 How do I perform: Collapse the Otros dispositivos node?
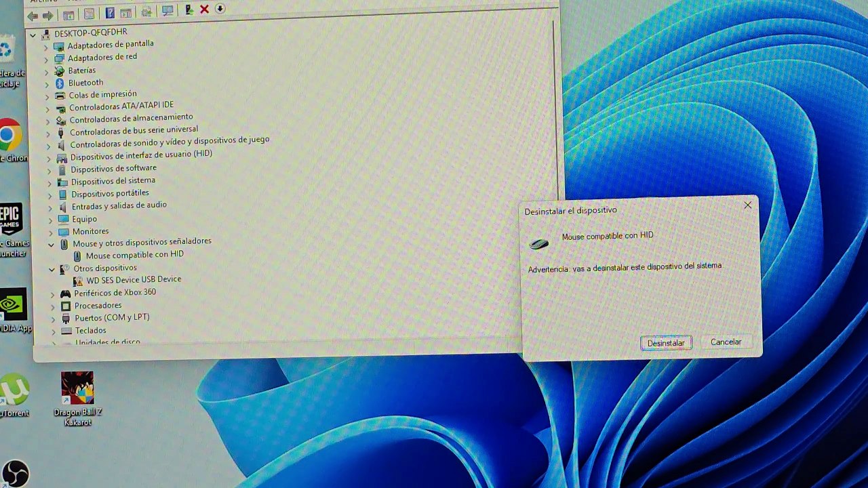point(52,270)
